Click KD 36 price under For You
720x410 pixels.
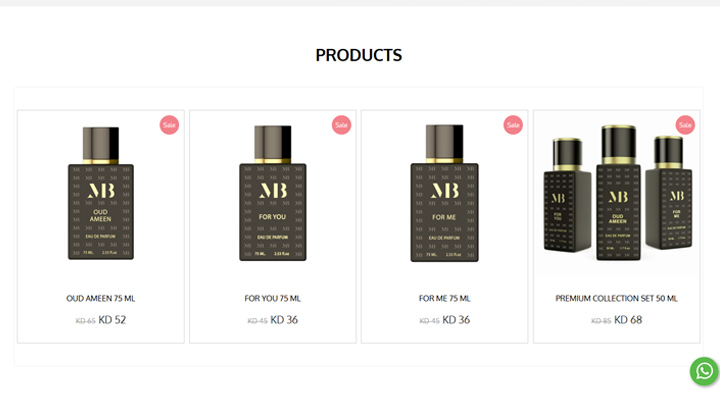pos(284,320)
